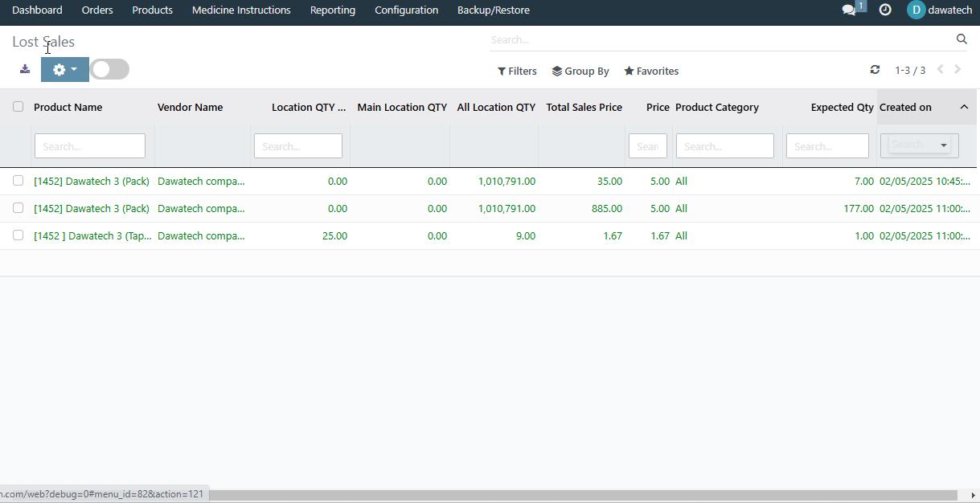Sort by Product Category header
The width and height of the screenshot is (980, 503).
(717, 107)
